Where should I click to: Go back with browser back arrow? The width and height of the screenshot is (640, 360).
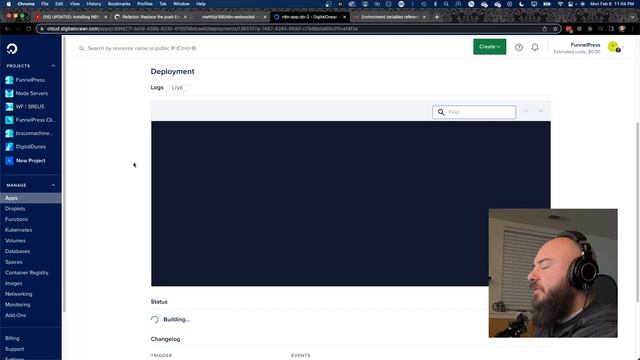tap(7, 29)
